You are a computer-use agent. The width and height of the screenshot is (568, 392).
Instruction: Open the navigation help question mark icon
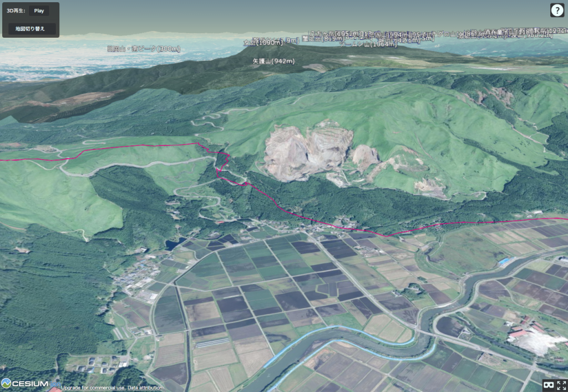557,10
